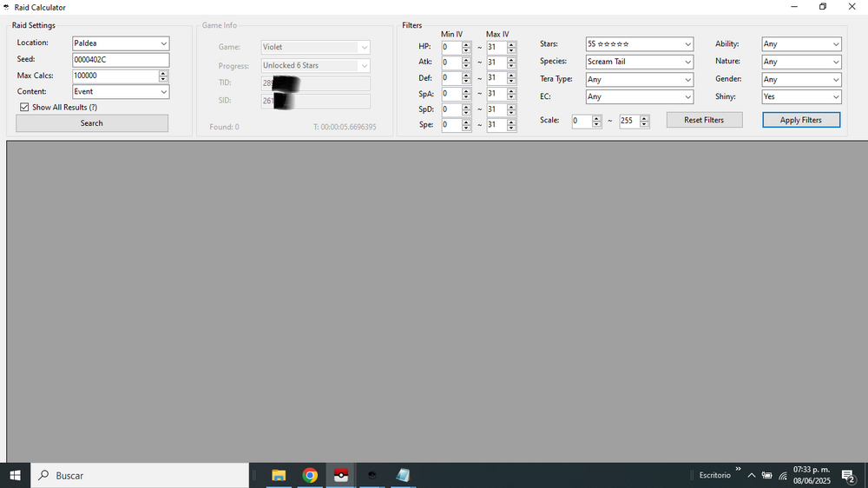Click the Wi-Fi network tray icon
This screenshot has height=488, width=868.
[783, 476]
